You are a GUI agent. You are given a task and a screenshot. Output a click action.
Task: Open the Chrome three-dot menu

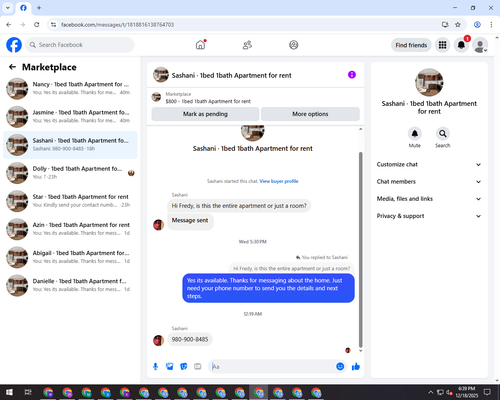click(x=491, y=25)
